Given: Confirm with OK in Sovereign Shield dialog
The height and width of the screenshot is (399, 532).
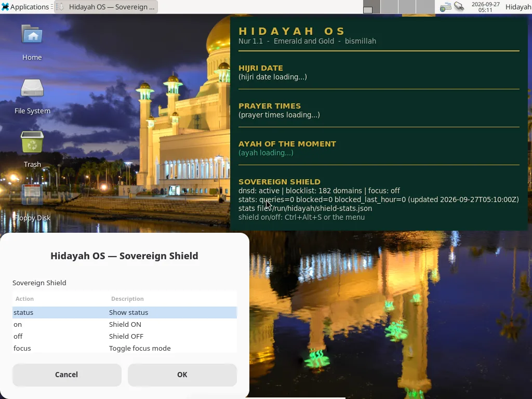Looking at the screenshot, I should 182,375.
